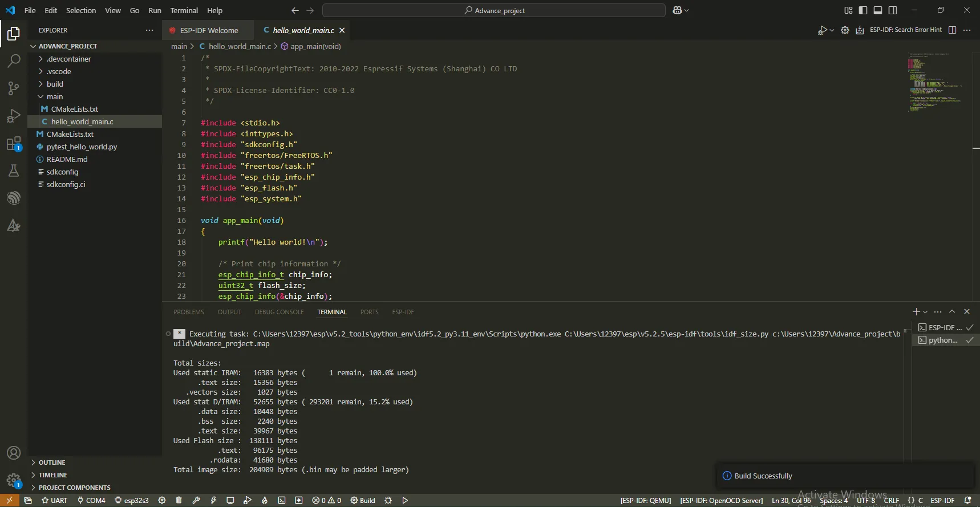Click the trash full clean icon

pos(179,500)
